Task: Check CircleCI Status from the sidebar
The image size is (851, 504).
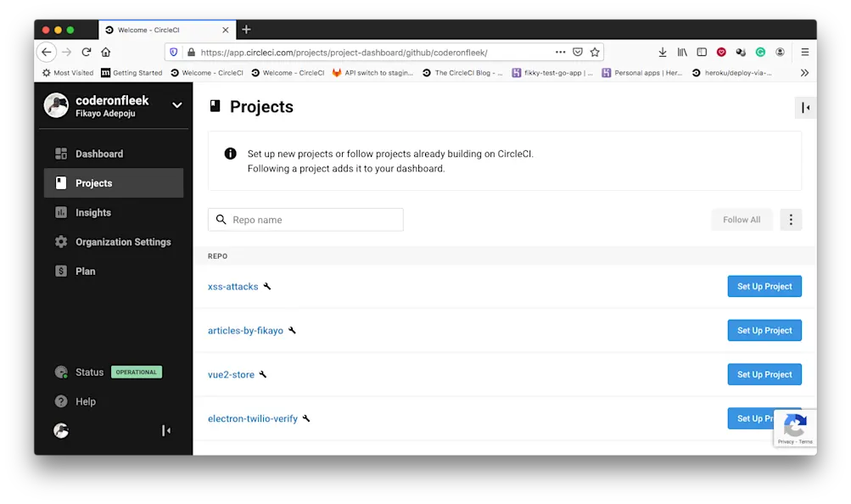Action: 87,372
